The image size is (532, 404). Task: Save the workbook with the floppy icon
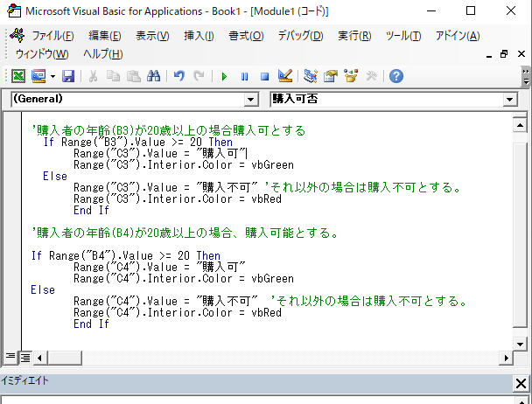(x=68, y=76)
